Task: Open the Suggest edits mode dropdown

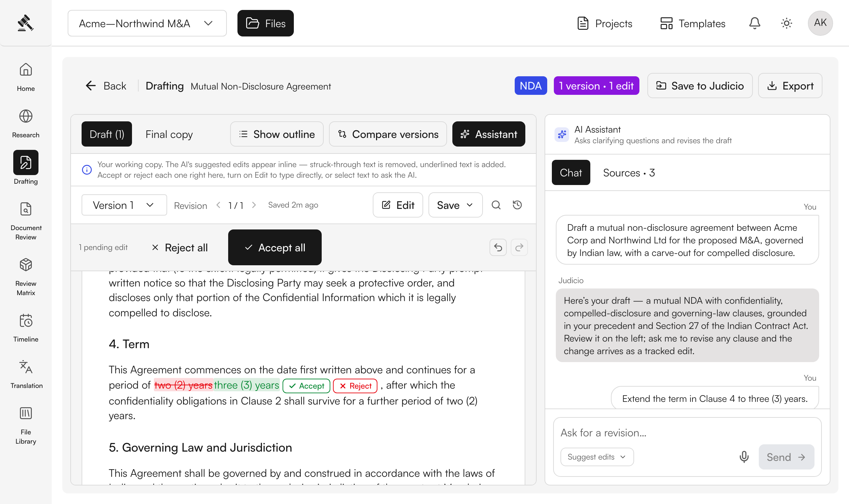Action: (x=597, y=457)
